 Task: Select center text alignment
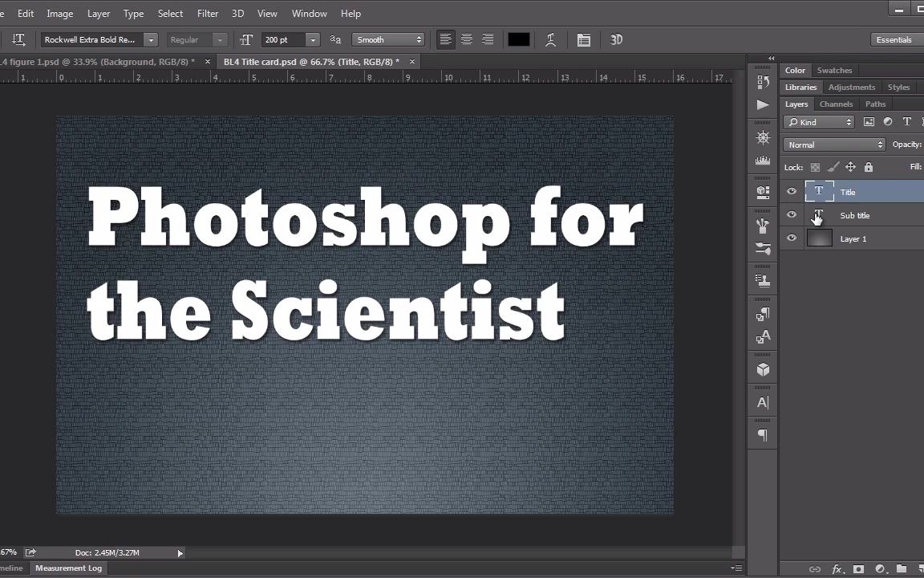(466, 39)
